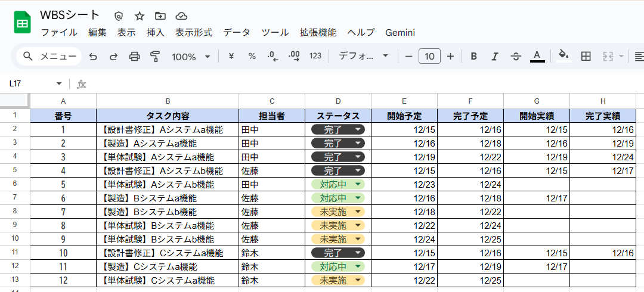
Task: Open the 拡張機能 menu
Action: [318, 33]
